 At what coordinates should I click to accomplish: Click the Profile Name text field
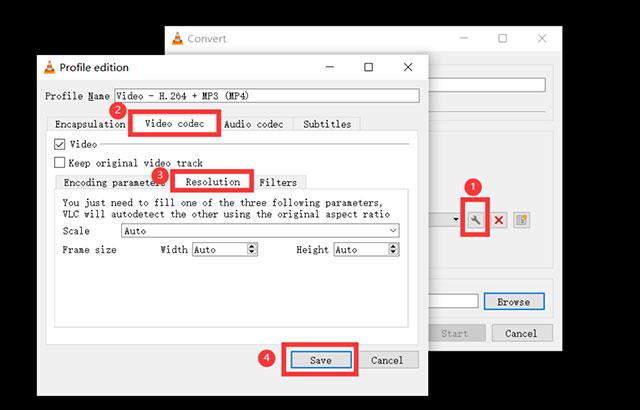coord(266,96)
